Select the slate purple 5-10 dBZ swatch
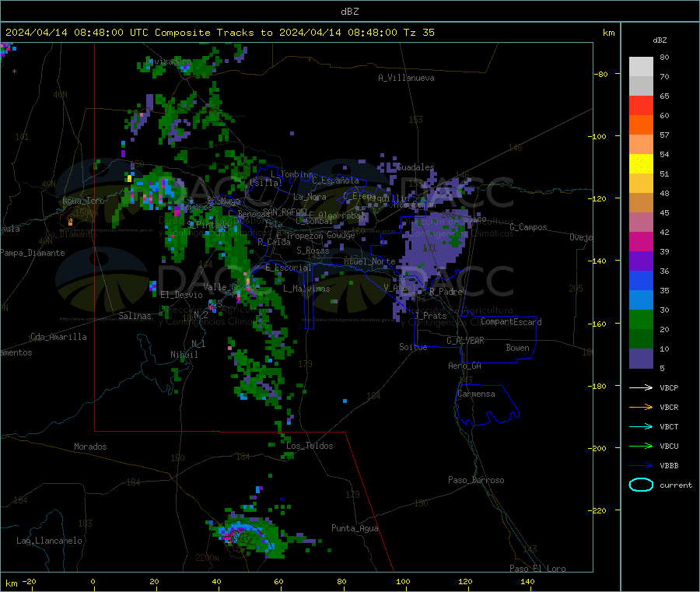The image size is (700, 592). pos(641,359)
